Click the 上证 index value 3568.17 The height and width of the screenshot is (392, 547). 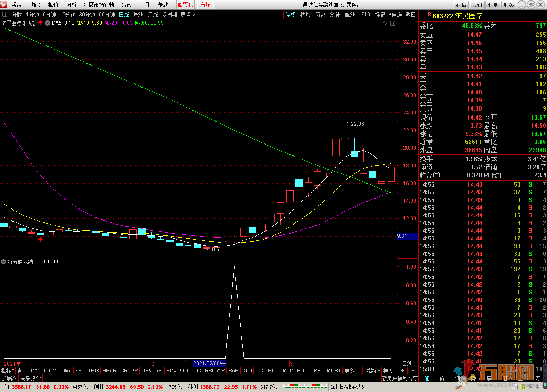coord(22,387)
